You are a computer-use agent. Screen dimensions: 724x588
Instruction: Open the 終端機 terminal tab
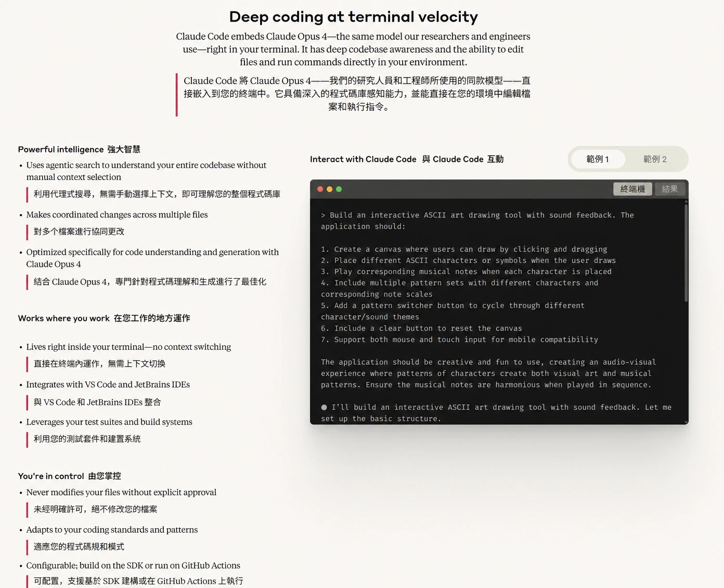632,189
